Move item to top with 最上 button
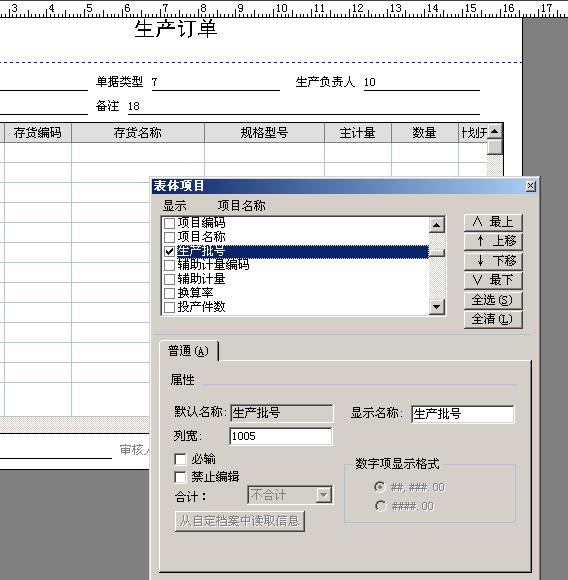The width and height of the screenshot is (568, 580). pyautogui.click(x=493, y=222)
